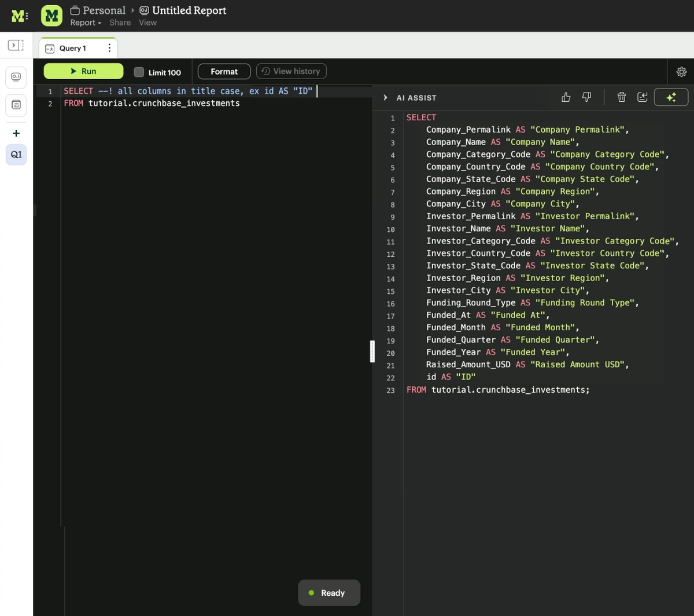
Task: Discard the AI suggestion via trash icon
Action: point(621,97)
